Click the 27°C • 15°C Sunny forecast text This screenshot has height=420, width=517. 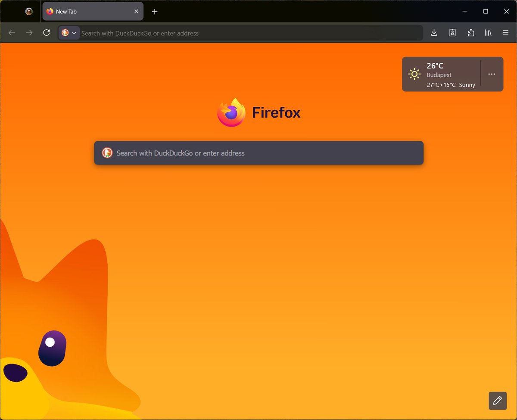[451, 85]
